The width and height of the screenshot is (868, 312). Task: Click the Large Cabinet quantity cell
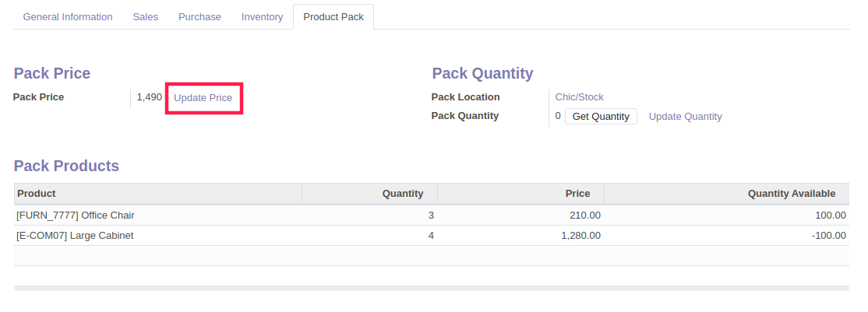point(370,236)
